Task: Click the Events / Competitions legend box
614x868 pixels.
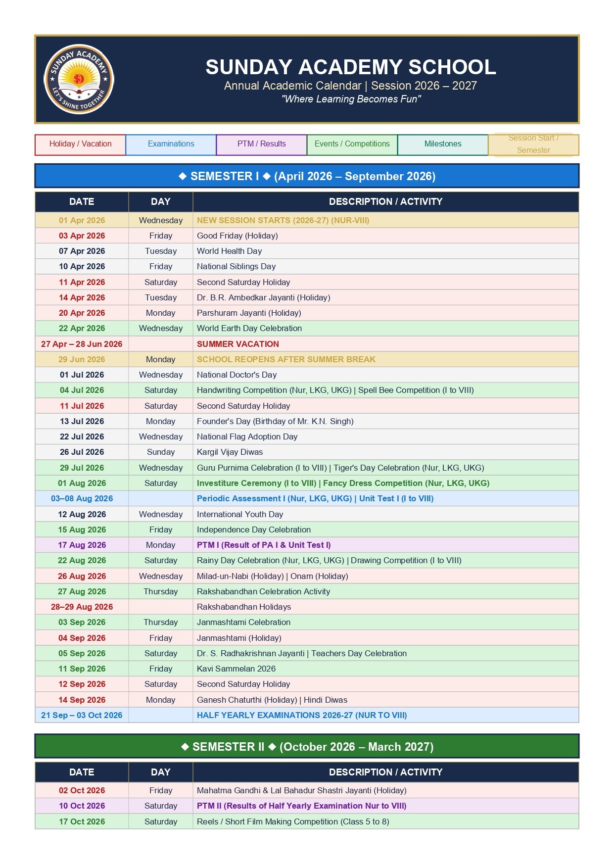Action: click(352, 145)
